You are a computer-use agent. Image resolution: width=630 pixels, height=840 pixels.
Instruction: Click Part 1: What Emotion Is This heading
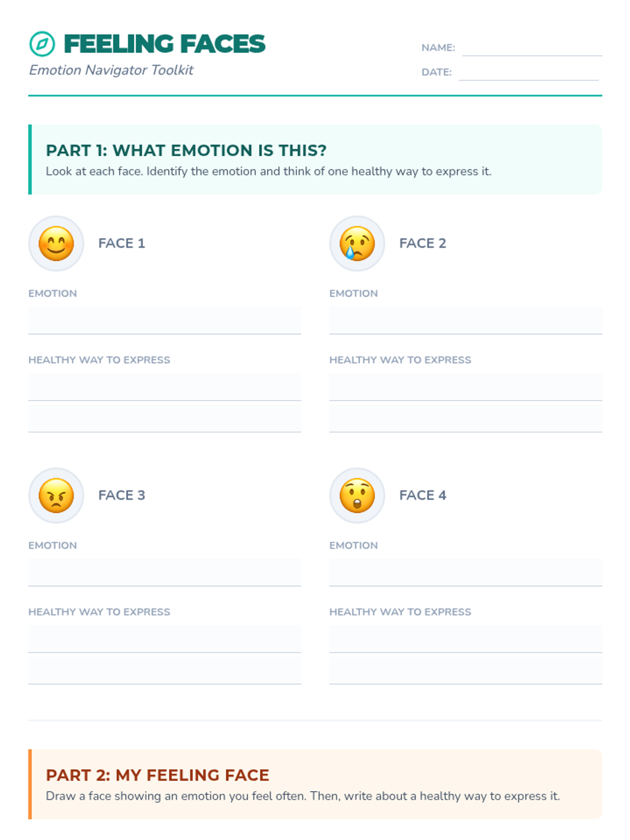pyautogui.click(x=186, y=151)
